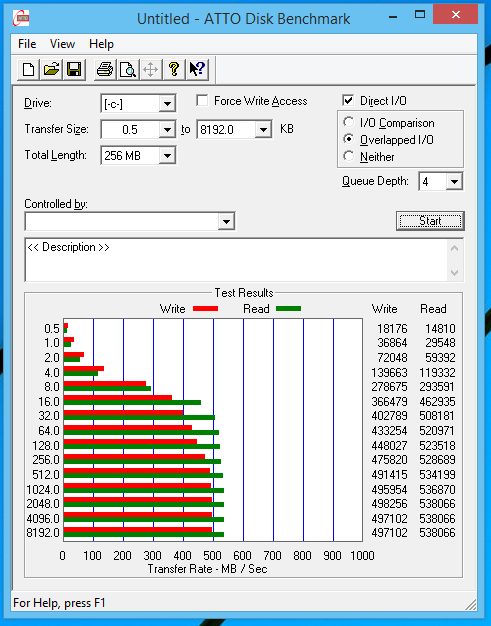Viewport: 491px width, 626px height.
Task: Click the read value 528689
Action: coord(437,460)
